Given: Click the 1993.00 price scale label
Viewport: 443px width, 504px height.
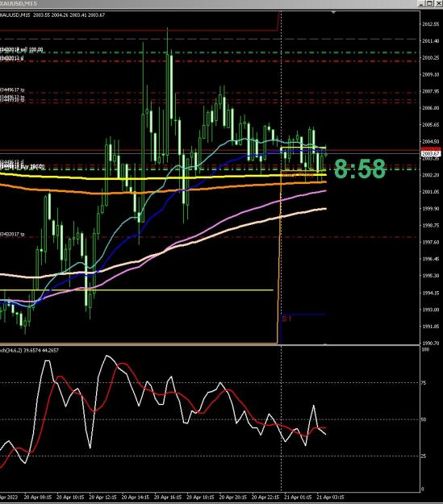Looking at the screenshot, I should tap(431, 310).
